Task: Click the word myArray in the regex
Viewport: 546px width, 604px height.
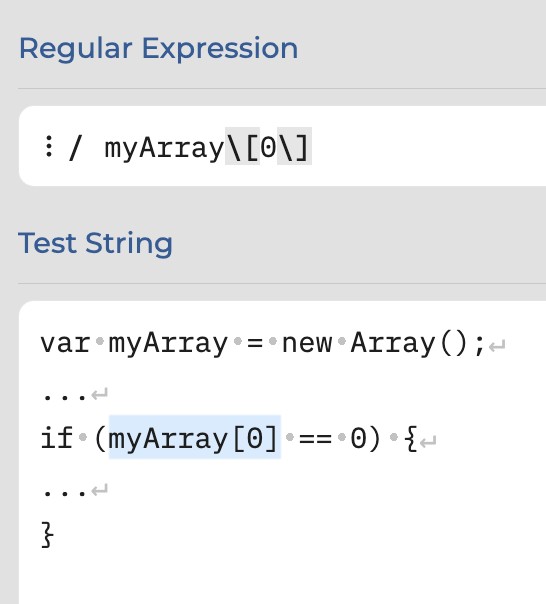Action: coord(165,148)
